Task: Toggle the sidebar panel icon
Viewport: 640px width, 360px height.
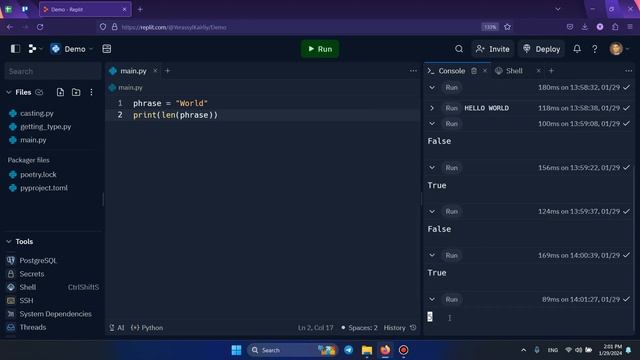Action: pos(16,49)
